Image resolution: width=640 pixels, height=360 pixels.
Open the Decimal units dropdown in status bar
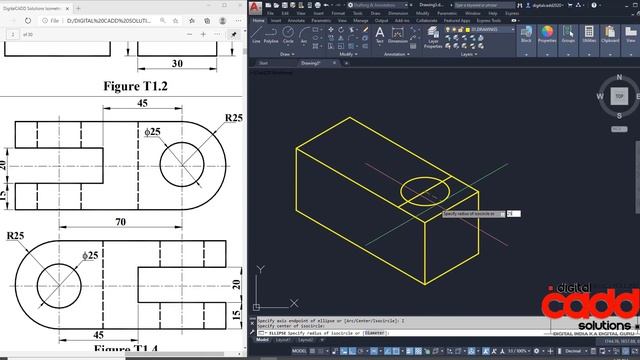(x=576, y=351)
